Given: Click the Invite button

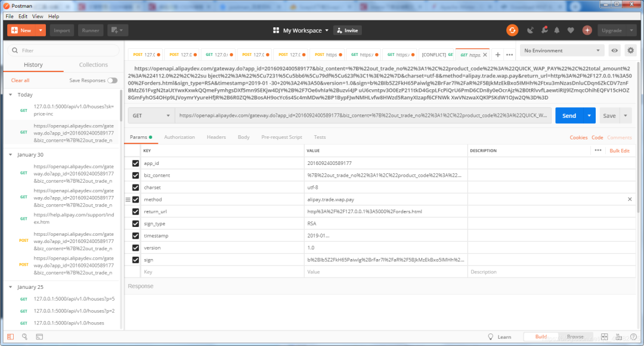Looking at the screenshot, I should point(348,30).
